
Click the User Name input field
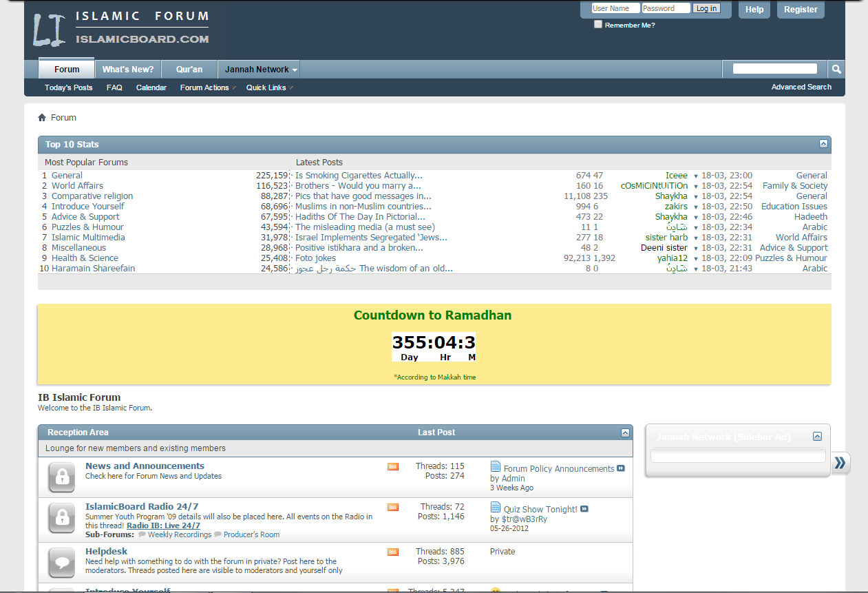pyautogui.click(x=615, y=8)
